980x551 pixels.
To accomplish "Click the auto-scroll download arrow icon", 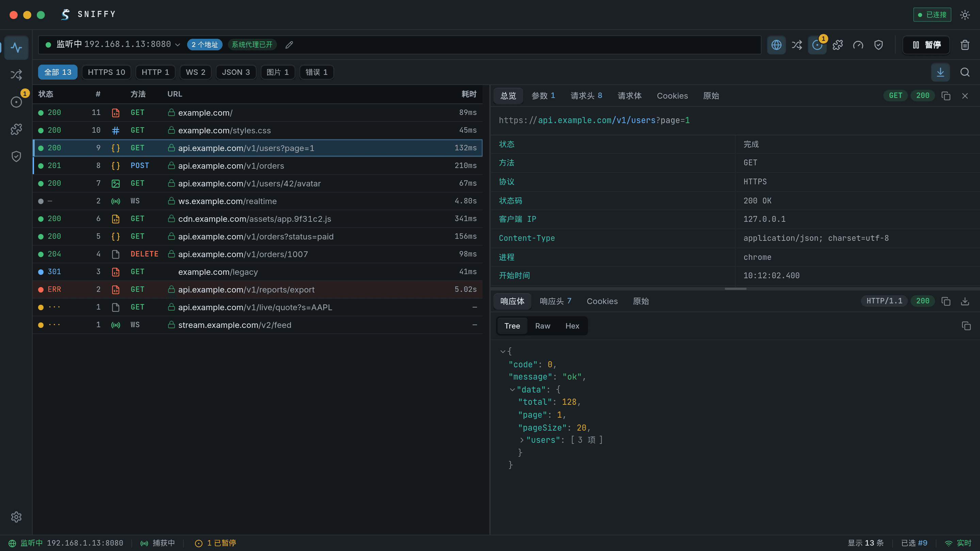I will pos(941,72).
